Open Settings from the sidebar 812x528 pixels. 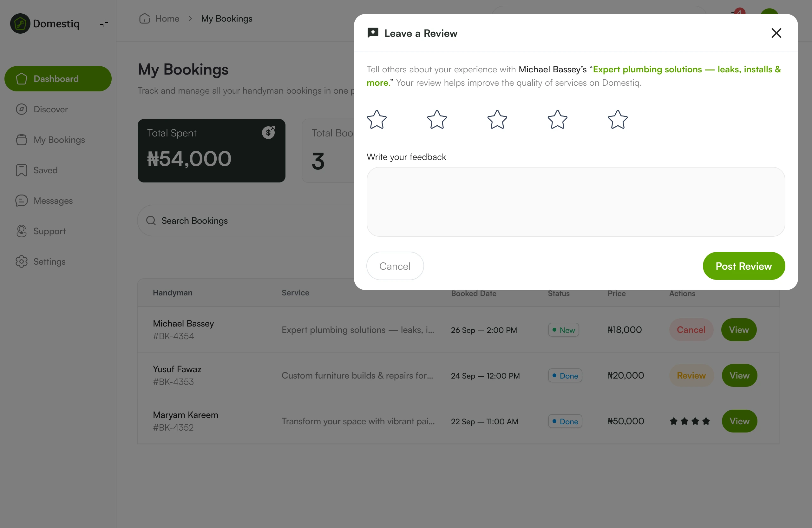click(x=49, y=261)
